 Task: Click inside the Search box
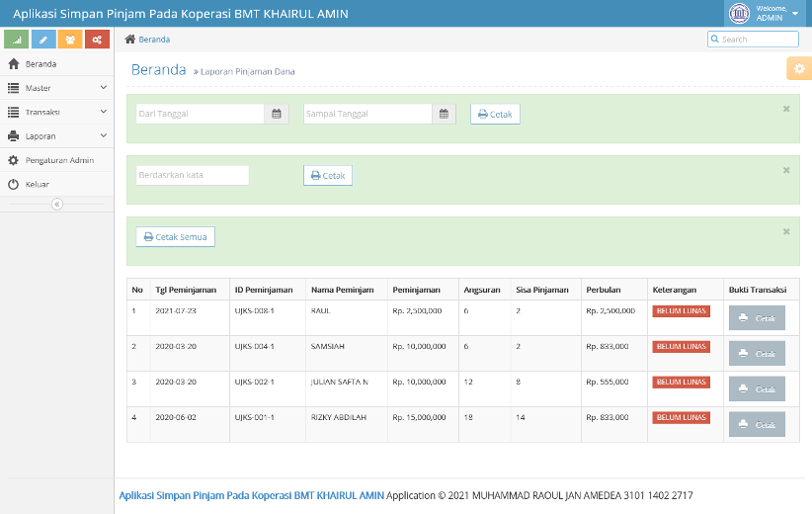point(753,39)
